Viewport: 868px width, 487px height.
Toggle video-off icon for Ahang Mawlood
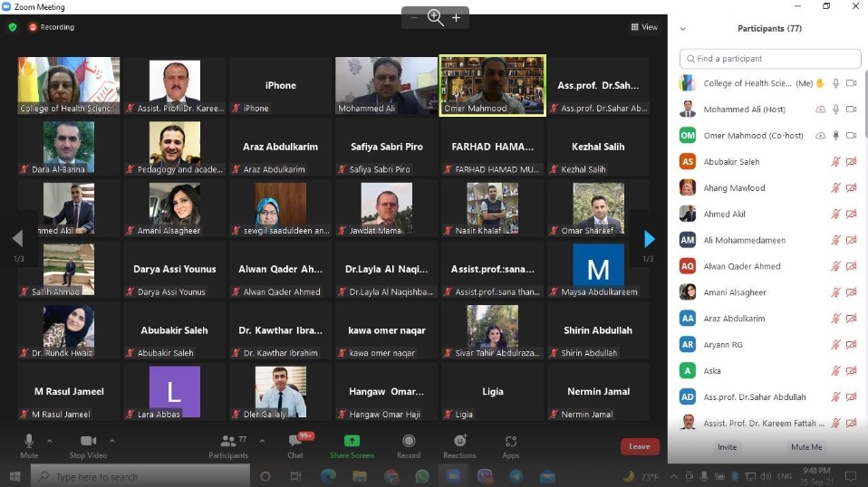(852, 188)
